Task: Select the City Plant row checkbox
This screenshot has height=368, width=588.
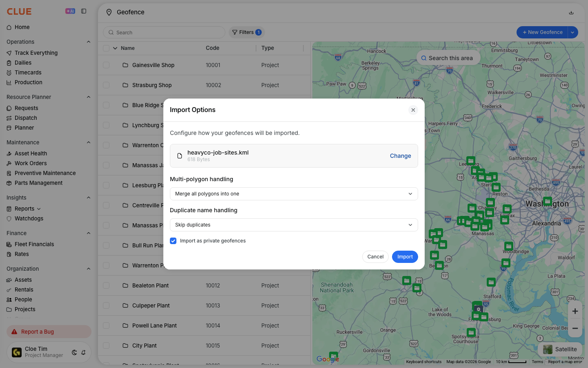Action: pyautogui.click(x=106, y=346)
